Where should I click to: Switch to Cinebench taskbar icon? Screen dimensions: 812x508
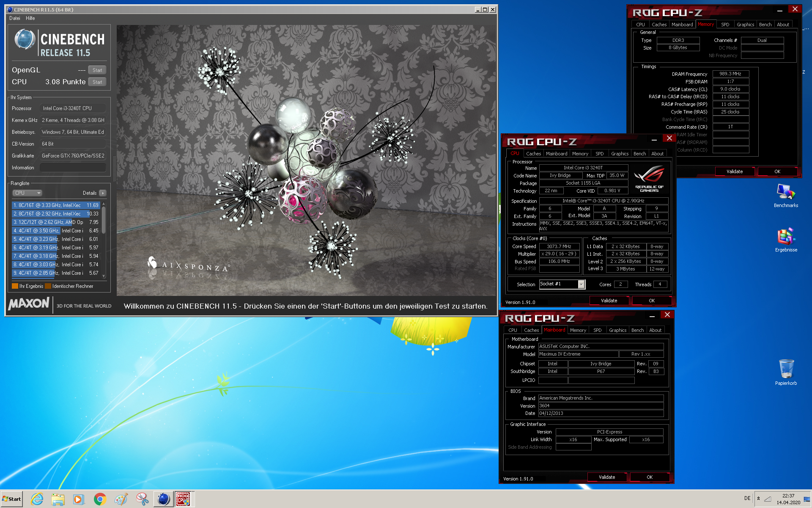[x=163, y=499]
